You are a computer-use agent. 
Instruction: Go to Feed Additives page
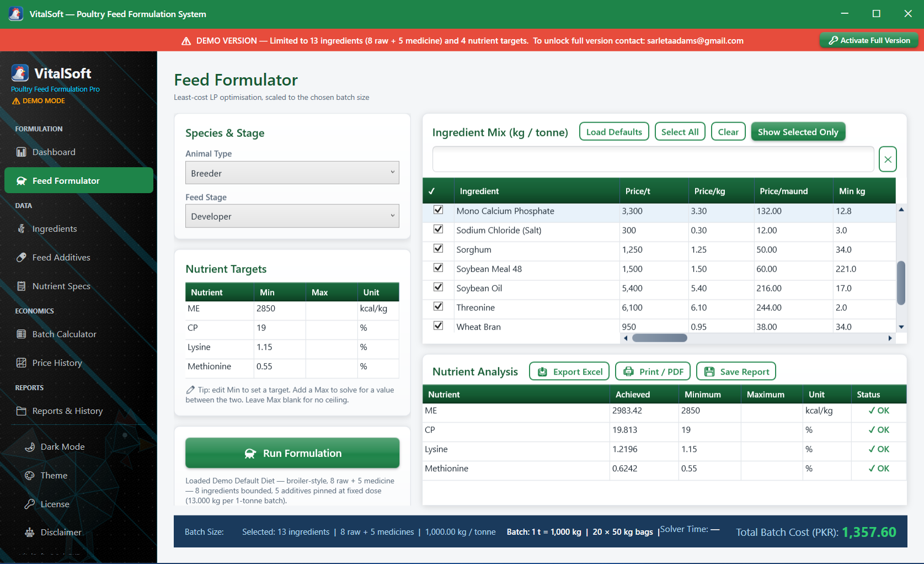click(79, 257)
